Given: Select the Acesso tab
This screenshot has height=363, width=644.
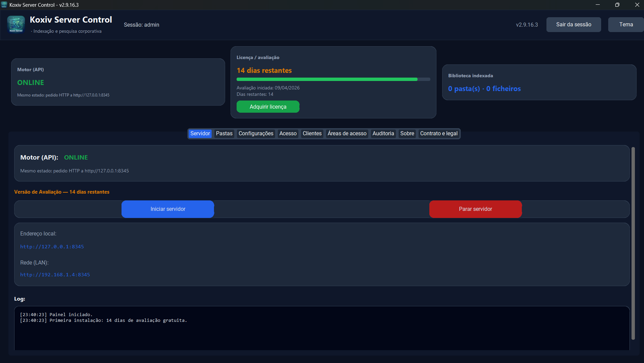Looking at the screenshot, I should tap(288, 134).
